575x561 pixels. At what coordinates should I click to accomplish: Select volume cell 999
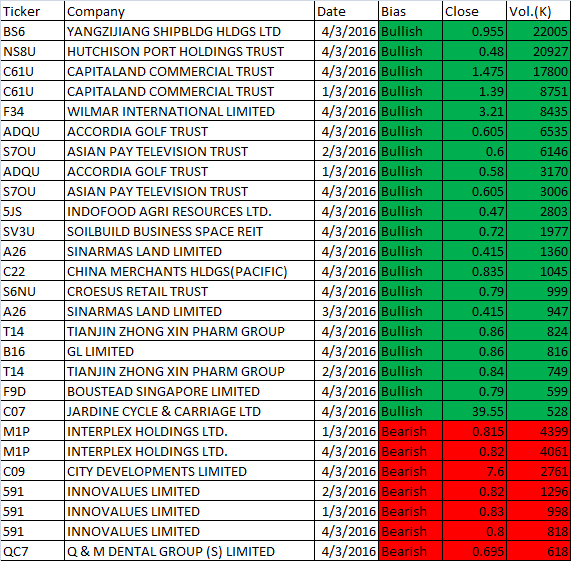click(x=538, y=291)
